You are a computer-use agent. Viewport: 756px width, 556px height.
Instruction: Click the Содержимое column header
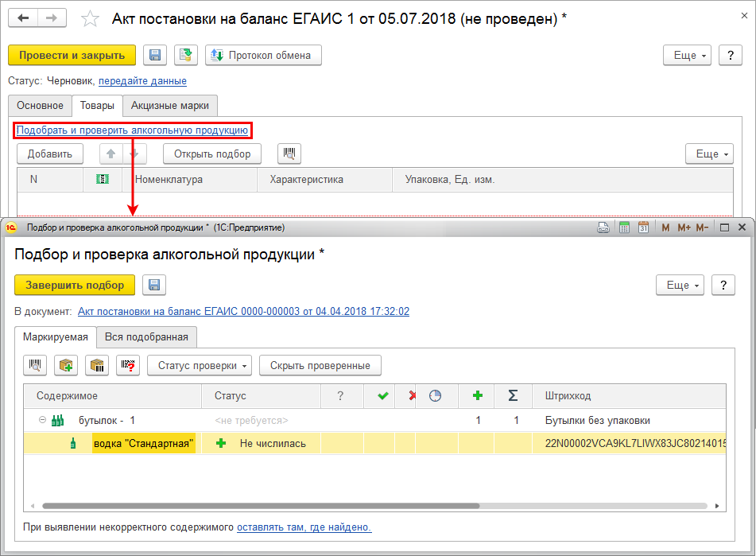112,396
